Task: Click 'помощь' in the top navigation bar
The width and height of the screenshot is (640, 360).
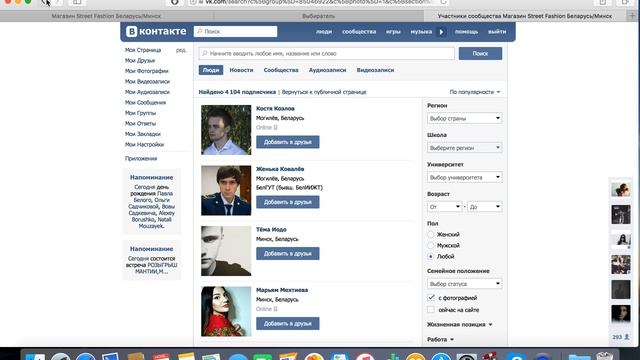Action: 467,31
